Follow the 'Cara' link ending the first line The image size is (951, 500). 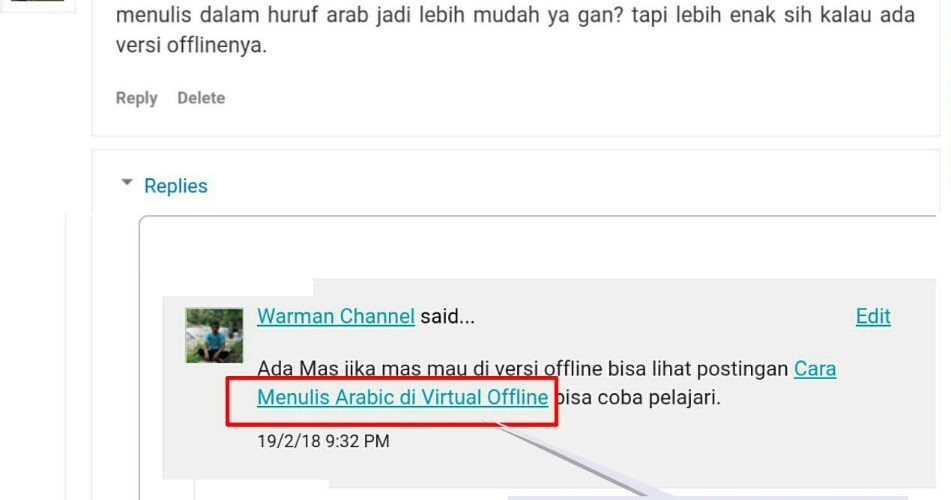pyautogui.click(x=815, y=368)
